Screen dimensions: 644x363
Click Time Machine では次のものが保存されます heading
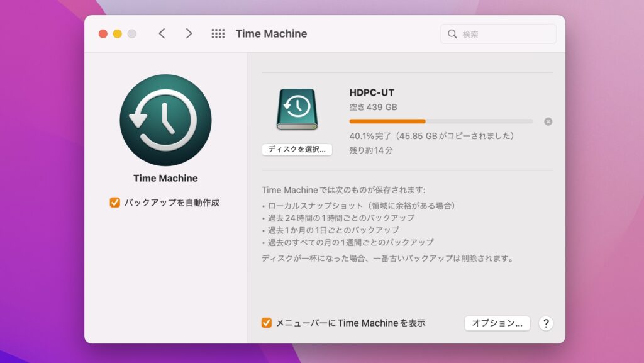(343, 190)
